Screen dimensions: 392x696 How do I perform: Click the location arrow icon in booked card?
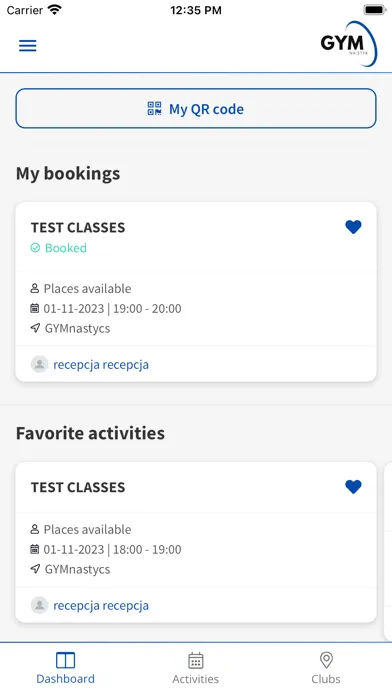point(35,328)
